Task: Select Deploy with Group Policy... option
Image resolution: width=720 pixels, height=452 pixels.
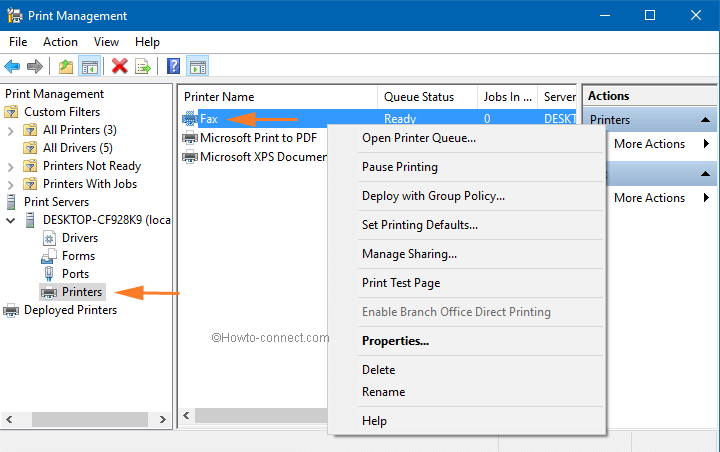Action: [466, 196]
